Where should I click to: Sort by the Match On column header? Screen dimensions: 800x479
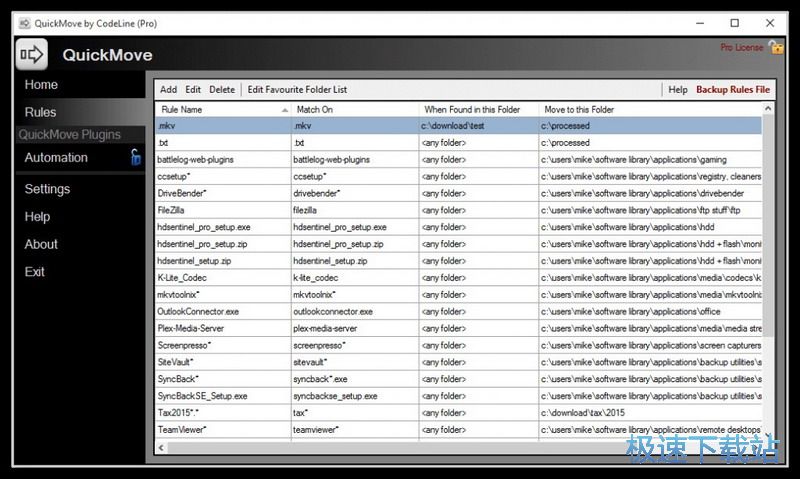(x=315, y=109)
